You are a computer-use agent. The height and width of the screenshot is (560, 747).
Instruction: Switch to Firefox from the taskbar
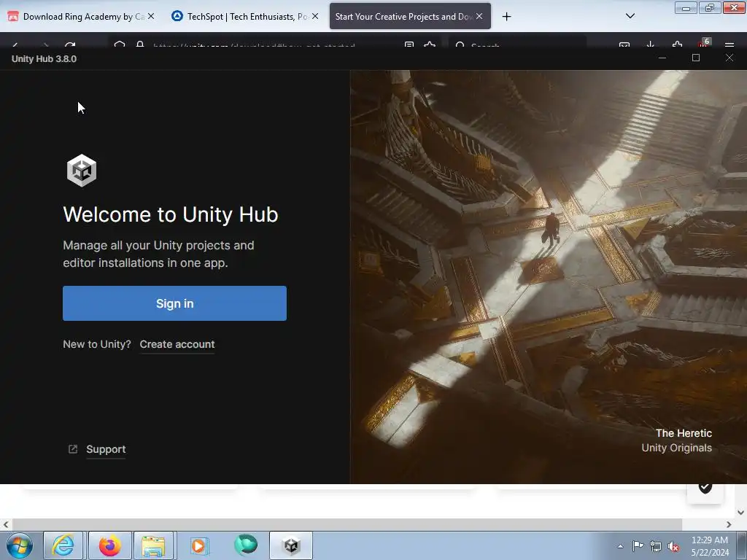(109, 545)
